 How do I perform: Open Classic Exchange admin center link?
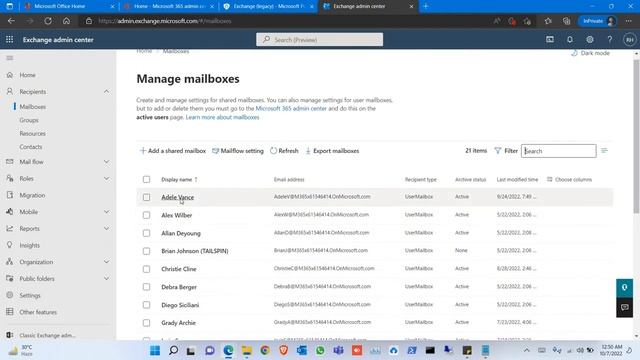[x=47, y=335]
